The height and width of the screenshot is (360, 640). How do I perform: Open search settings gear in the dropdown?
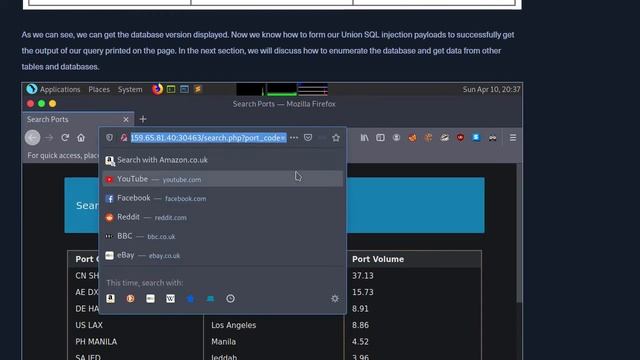click(x=335, y=298)
